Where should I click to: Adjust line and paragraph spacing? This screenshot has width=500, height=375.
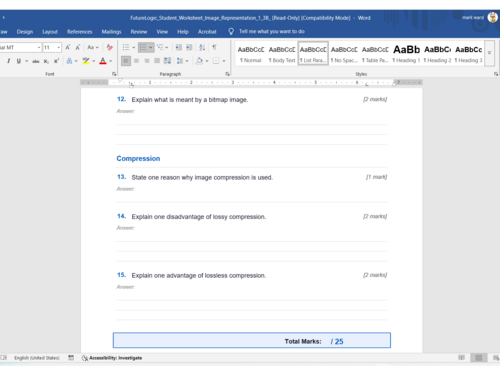tap(180, 61)
